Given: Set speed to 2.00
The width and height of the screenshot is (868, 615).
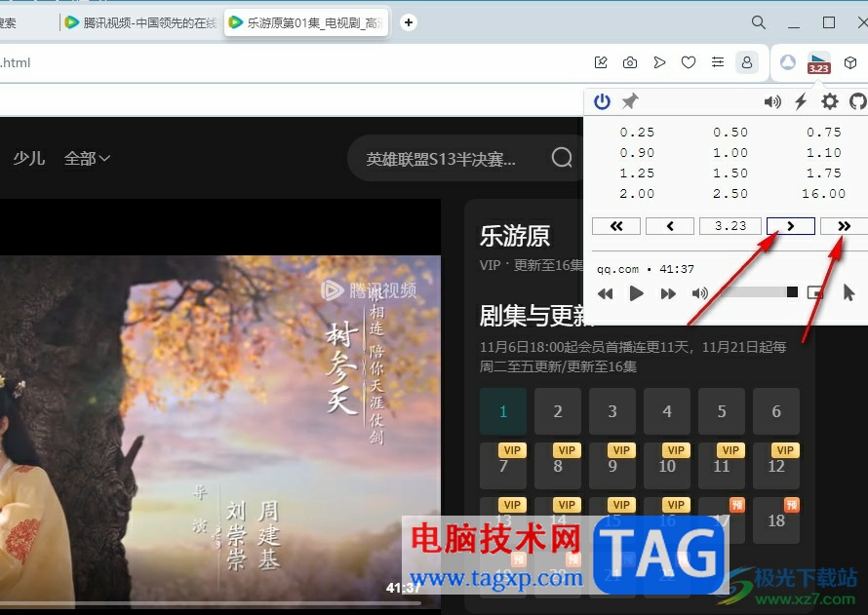Looking at the screenshot, I should [637, 194].
